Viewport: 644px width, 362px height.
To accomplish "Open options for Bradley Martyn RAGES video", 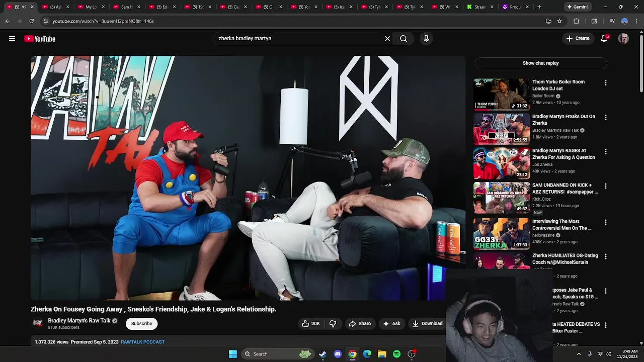I will pyautogui.click(x=606, y=151).
